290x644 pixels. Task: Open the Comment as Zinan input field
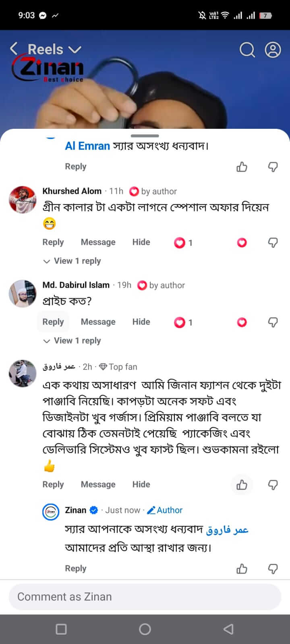coord(145,597)
